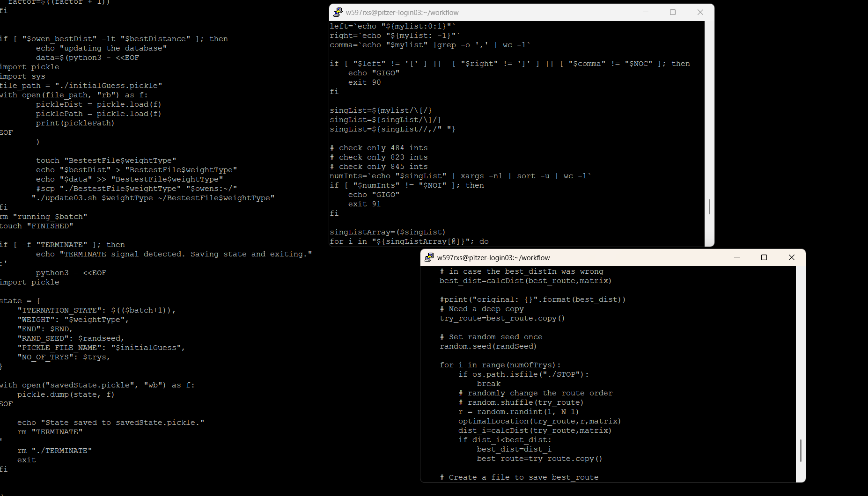This screenshot has width=868, height=496.
Task: Minimize the PuTTY window showing random.seed code
Action: click(736, 257)
